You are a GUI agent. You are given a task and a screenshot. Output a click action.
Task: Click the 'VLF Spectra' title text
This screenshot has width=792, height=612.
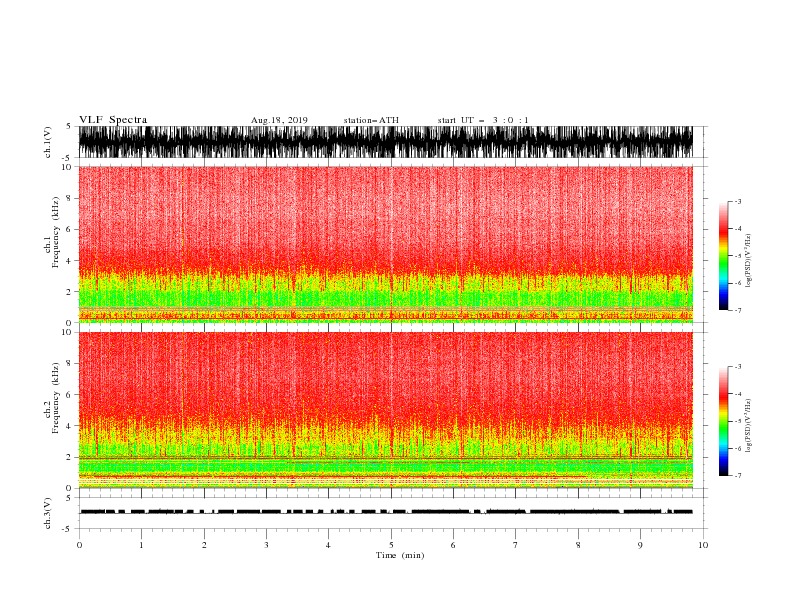(x=113, y=120)
